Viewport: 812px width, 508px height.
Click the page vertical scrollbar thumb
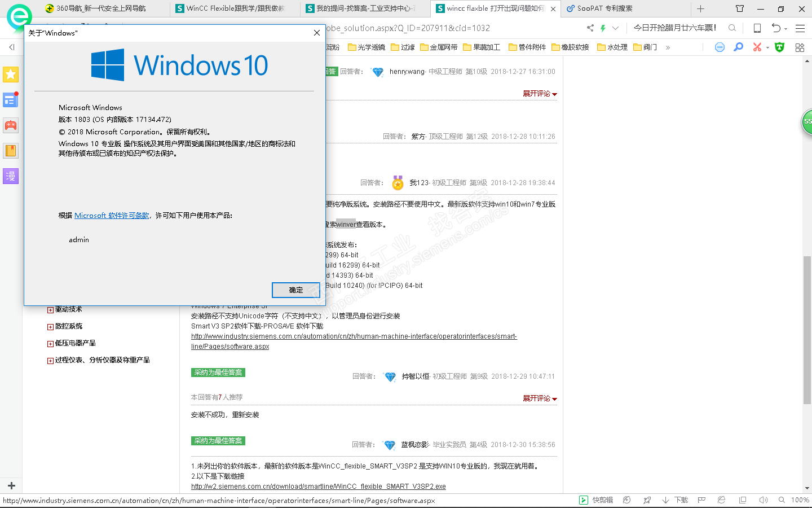807,330
